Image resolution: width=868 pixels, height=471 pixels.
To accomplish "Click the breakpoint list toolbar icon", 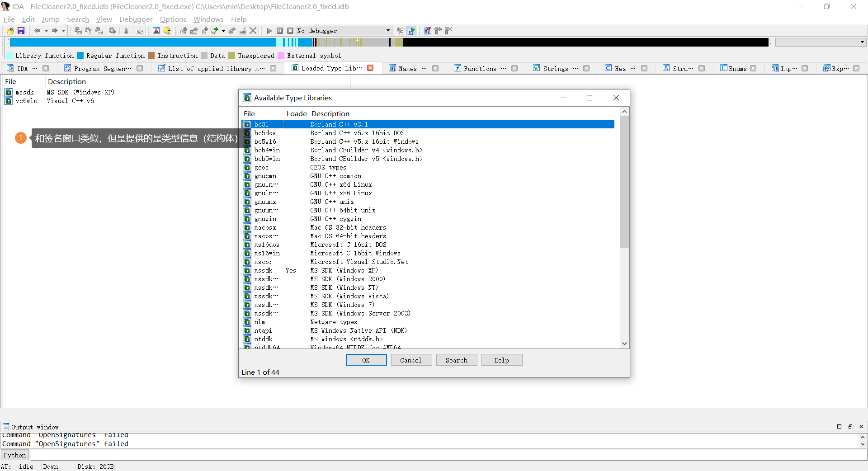I will point(427,31).
